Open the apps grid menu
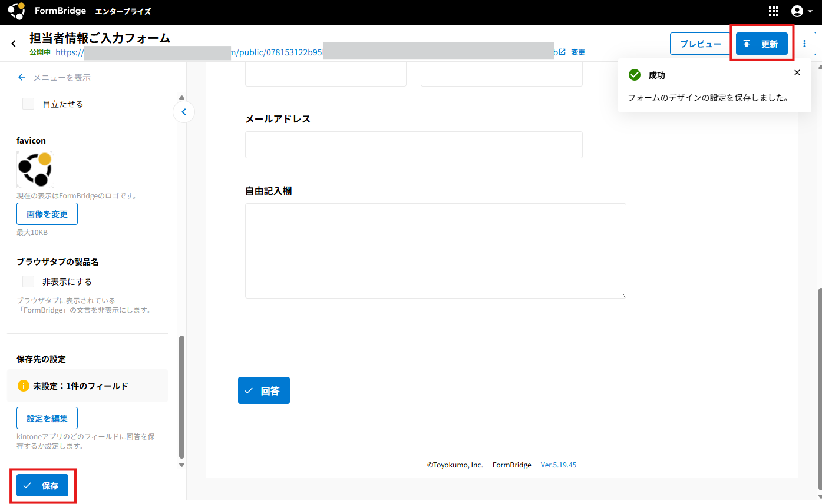This screenshot has width=822, height=504. 774,11
